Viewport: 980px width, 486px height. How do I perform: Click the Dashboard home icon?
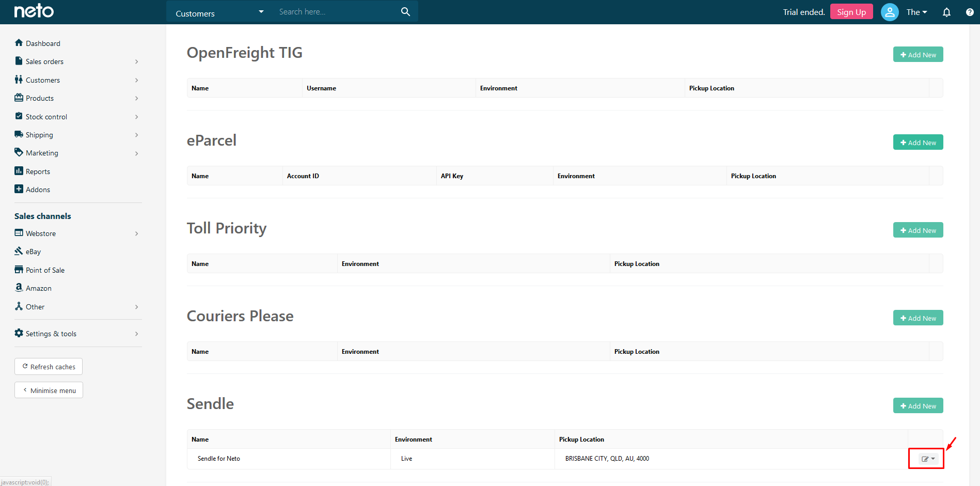coord(19,43)
